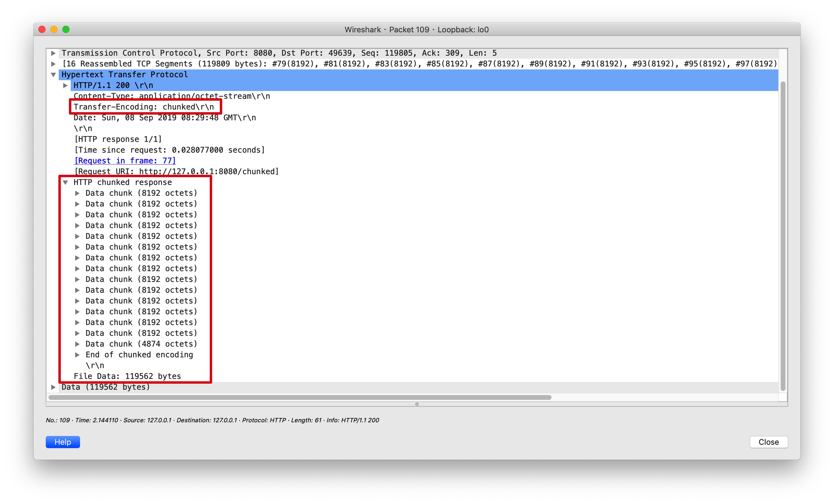Expand the Data (119562 bytes) node
This screenshot has height=504, width=834.
53,387
